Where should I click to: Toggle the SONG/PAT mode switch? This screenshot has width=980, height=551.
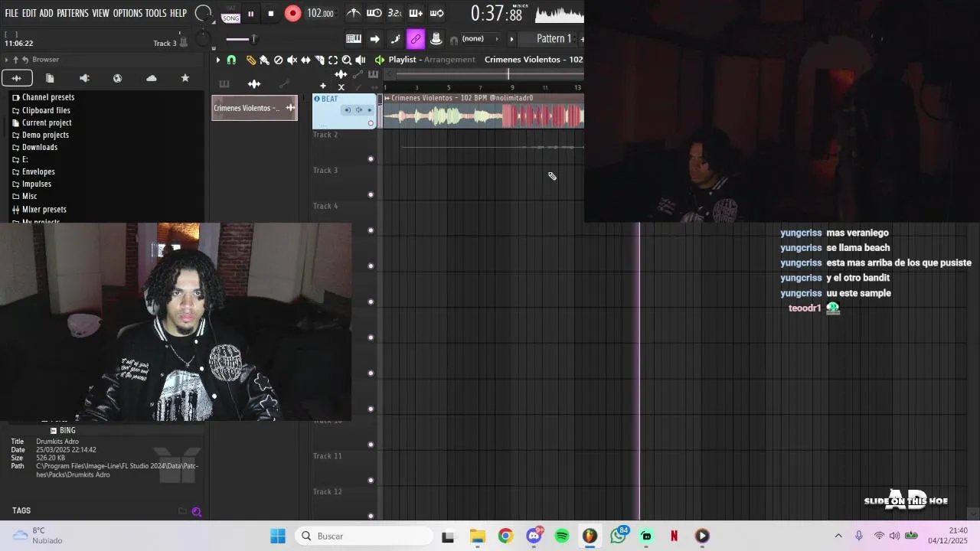click(x=230, y=13)
